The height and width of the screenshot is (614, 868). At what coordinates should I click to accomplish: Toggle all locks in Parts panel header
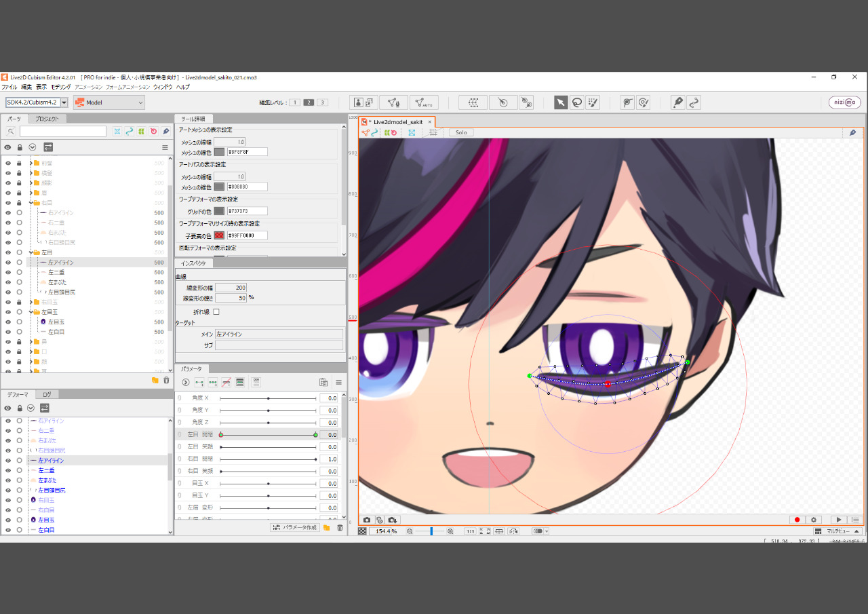tap(20, 147)
